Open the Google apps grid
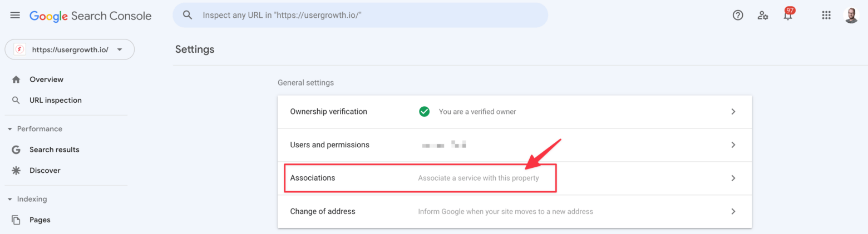 point(826,16)
